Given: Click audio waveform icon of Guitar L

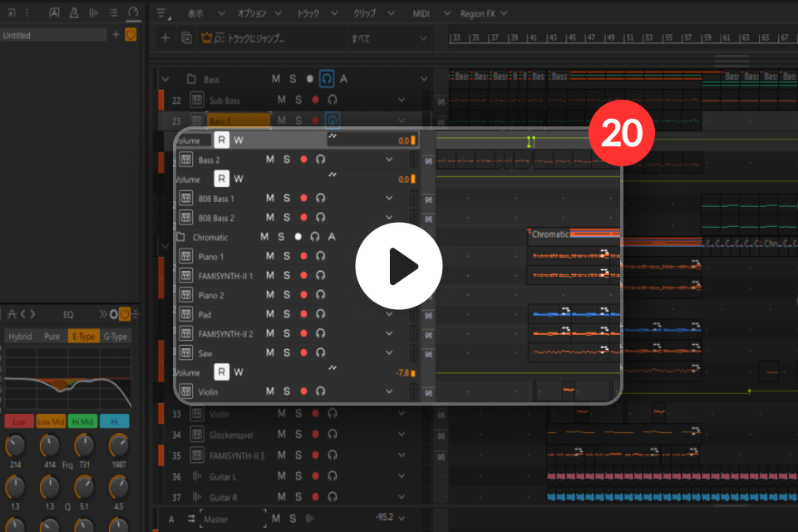Looking at the screenshot, I should pos(197,476).
